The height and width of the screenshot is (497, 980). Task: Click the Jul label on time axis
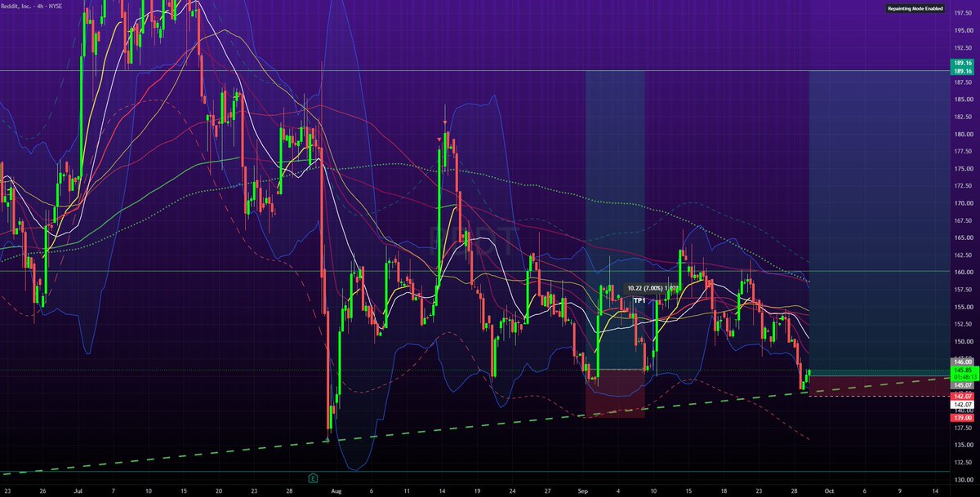pos(78,492)
